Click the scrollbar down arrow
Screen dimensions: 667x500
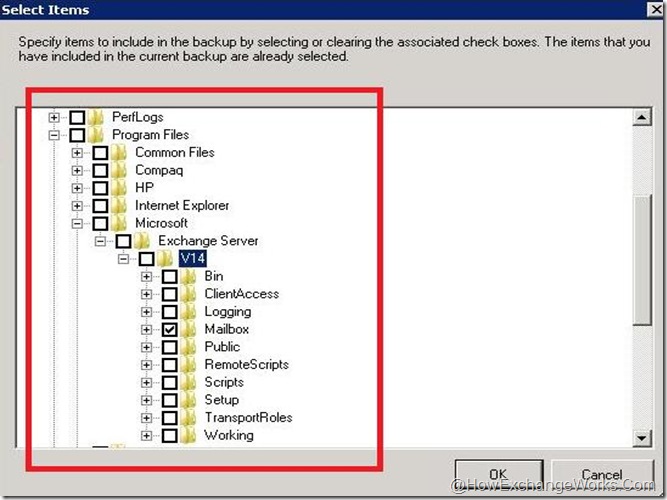(642, 438)
